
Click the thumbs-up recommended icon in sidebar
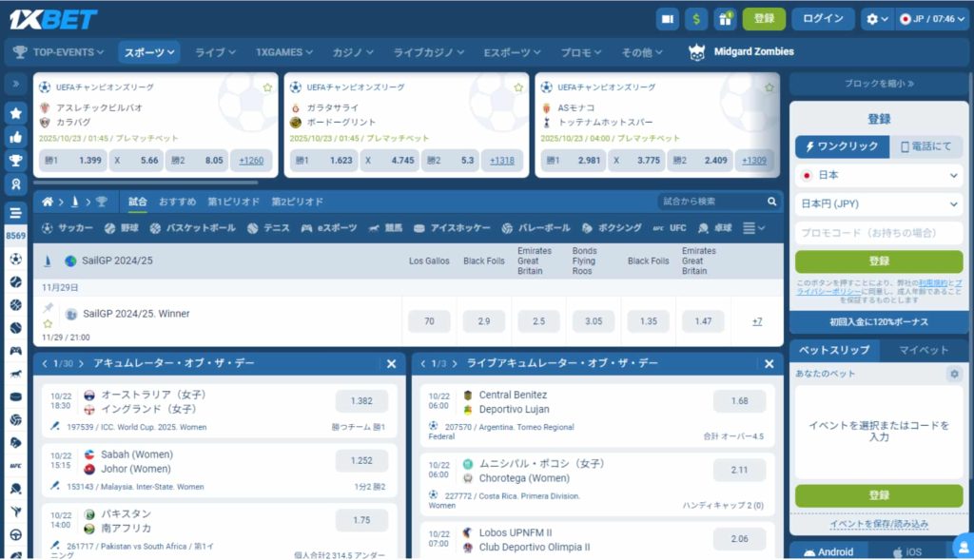click(16, 137)
